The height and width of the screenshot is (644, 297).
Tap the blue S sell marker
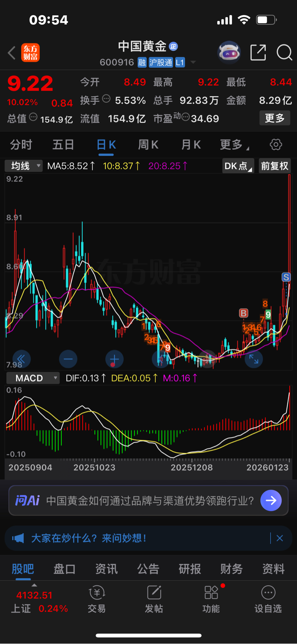(x=286, y=277)
